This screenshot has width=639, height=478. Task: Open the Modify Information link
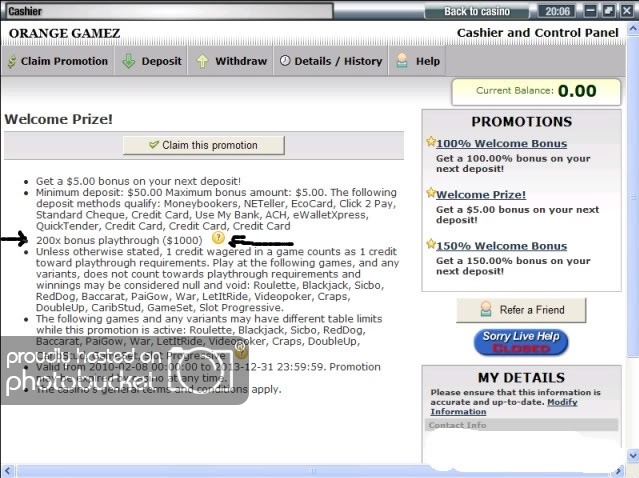pyautogui.click(x=504, y=407)
